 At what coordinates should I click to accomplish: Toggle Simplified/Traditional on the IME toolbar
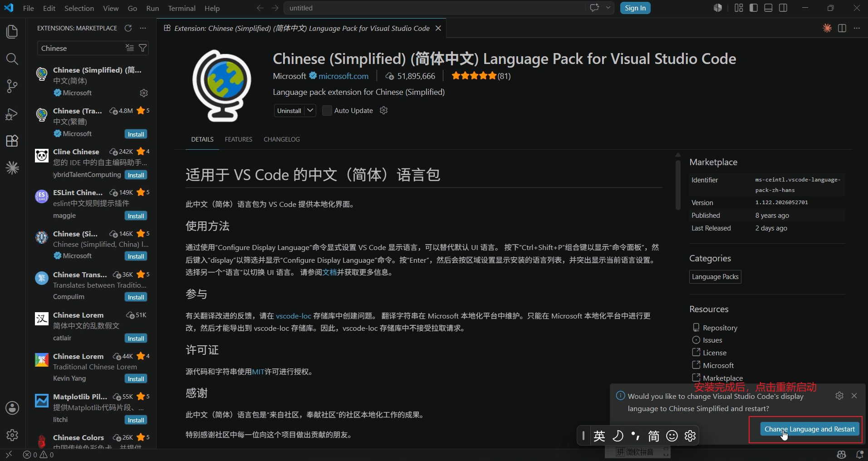point(654,436)
